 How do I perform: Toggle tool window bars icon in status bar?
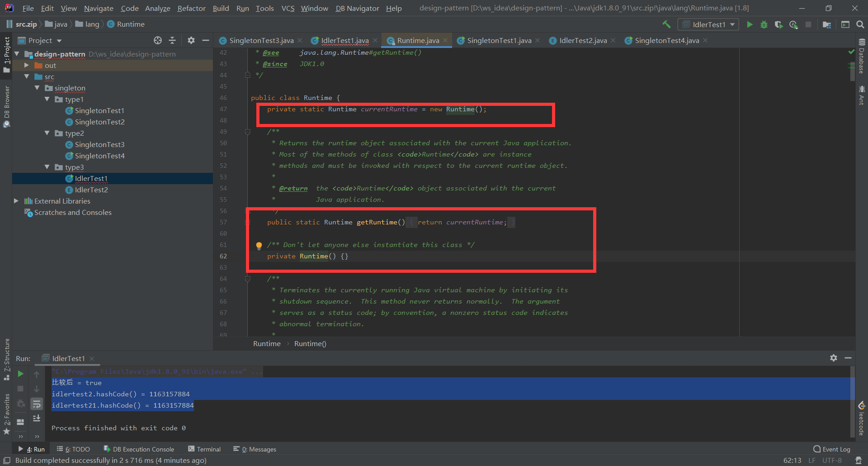[7, 461]
